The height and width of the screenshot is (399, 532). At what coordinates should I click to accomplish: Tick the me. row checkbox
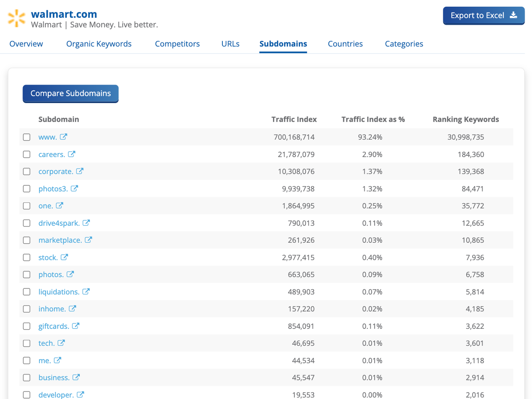point(27,360)
